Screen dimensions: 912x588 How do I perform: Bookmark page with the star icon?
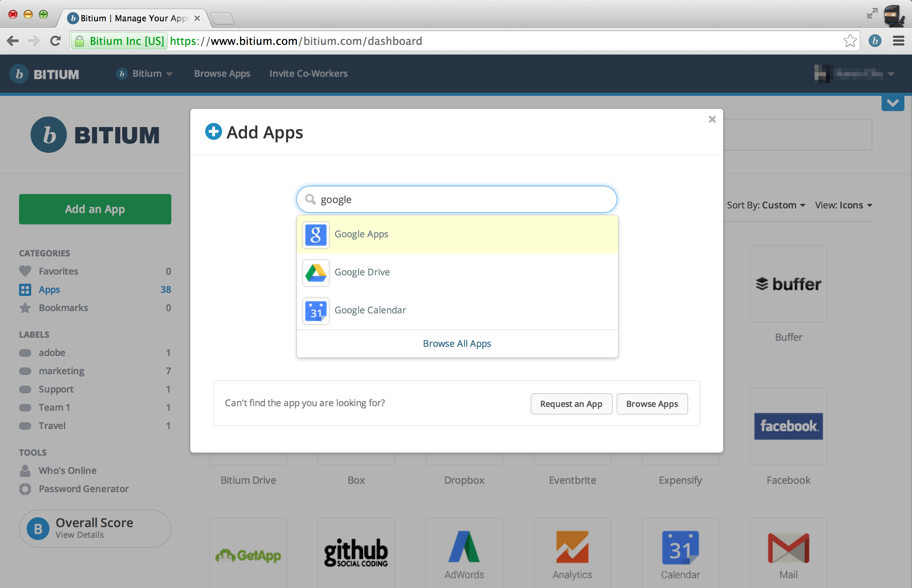(849, 41)
